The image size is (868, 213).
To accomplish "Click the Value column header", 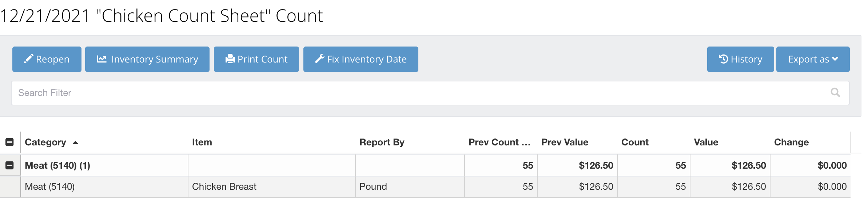I will tap(706, 142).
